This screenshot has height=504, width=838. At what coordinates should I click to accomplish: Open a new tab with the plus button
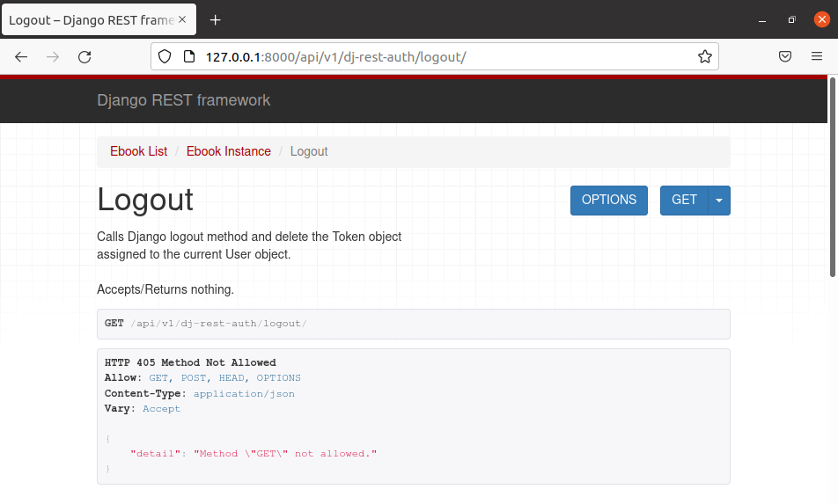215,20
